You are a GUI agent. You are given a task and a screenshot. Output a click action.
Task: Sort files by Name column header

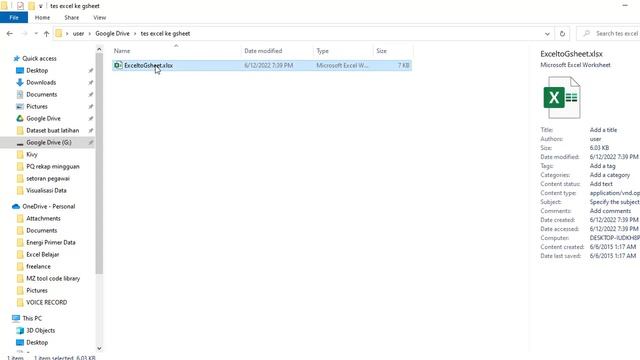[x=176, y=51]
